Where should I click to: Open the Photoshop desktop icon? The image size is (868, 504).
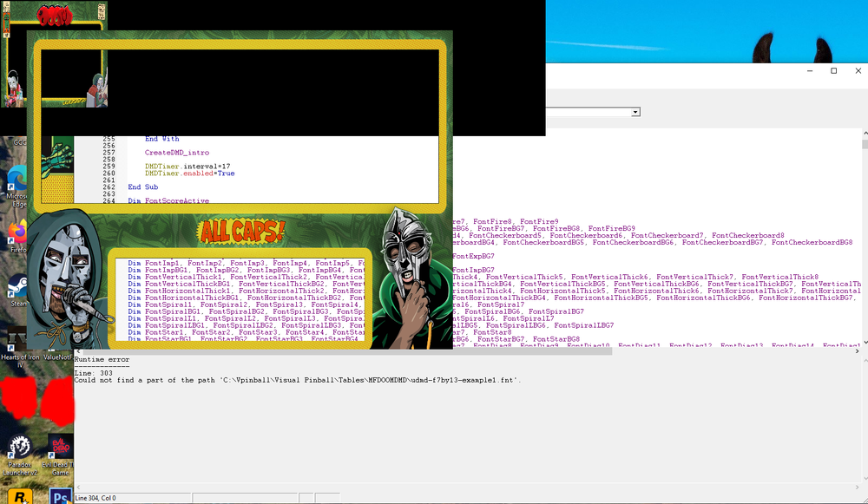[61, 496]
